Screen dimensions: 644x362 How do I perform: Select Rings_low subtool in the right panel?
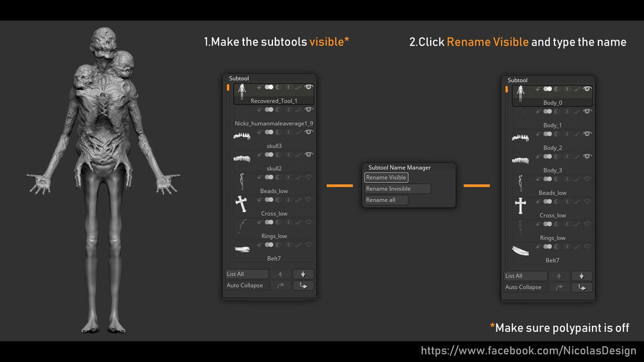(552, 230)
